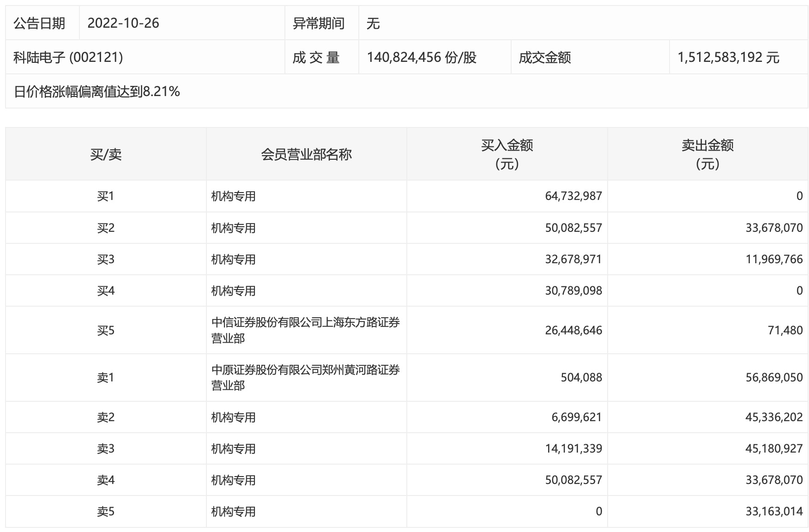Click the 买5 sell amount 71,480
Image resolution: width=809 pixels, height=532 pixels.
coord(785,330)
